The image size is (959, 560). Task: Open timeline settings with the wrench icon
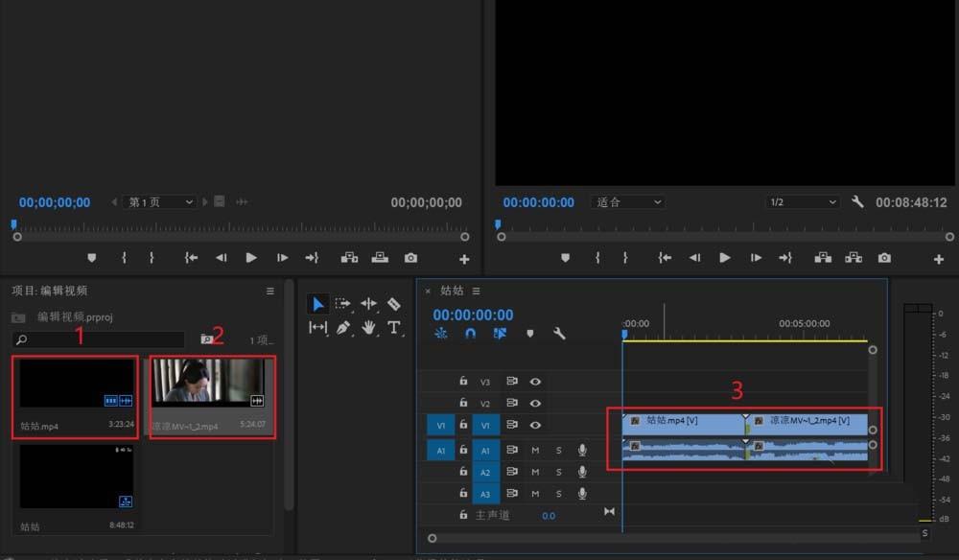coord(559,333)
